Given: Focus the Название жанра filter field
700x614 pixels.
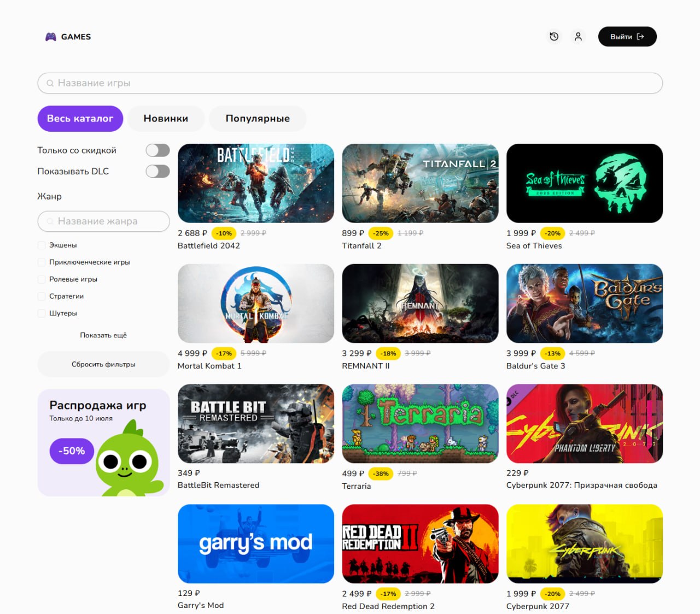Looking at the screenshot, I should click(104, 221).
